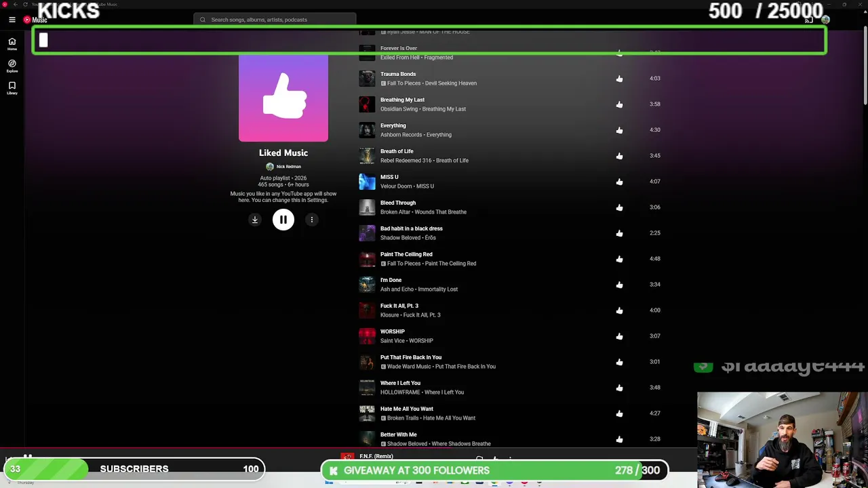Unlike Paint The Ceiling Red
Viewport: 868px width, 488px height.
click(619, 259)
